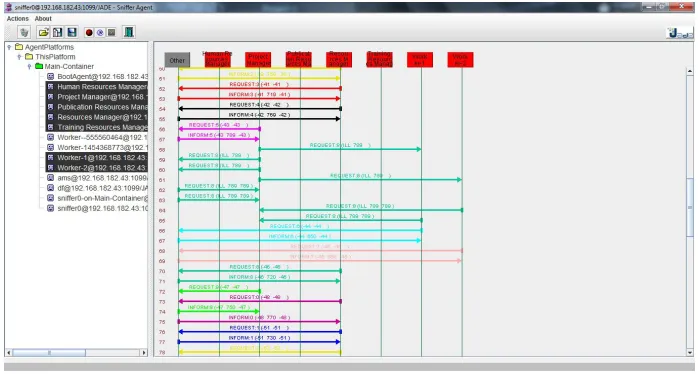Click the ams agent icon in tree
Screen dimensions: 698x374
point(51,178)
